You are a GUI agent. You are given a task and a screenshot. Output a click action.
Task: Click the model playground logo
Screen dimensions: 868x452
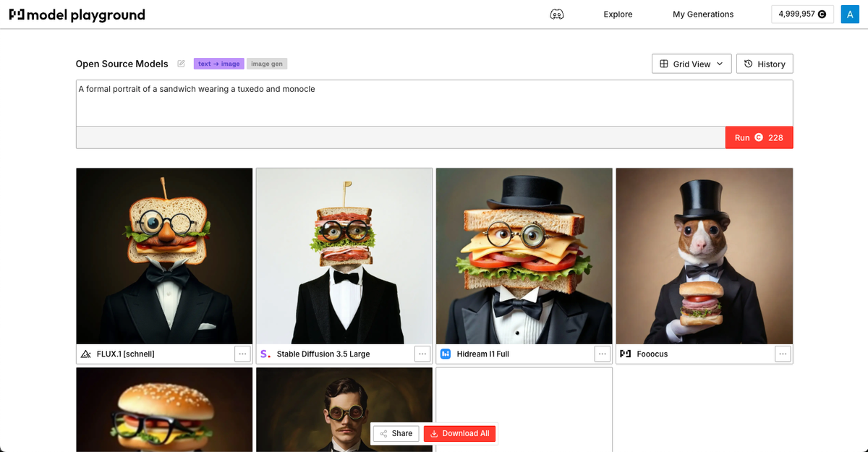pyautogui.click(x=77, y=14)
